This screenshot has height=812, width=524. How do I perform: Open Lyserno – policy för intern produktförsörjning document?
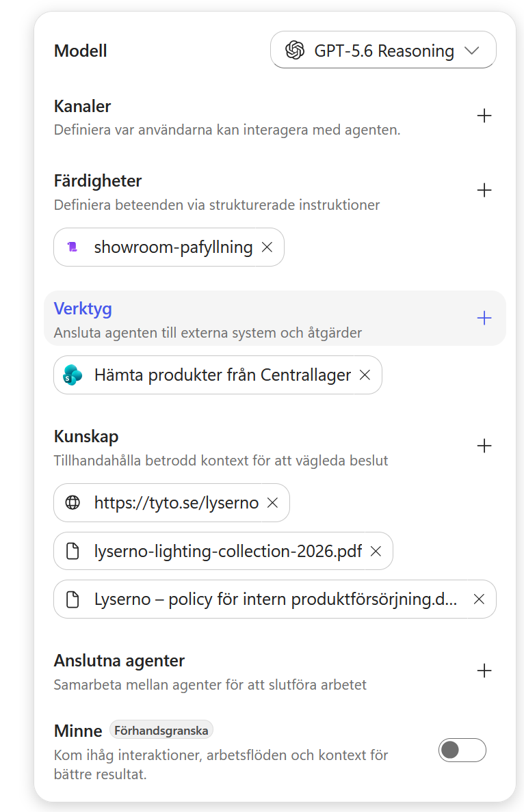pos(276,599)
